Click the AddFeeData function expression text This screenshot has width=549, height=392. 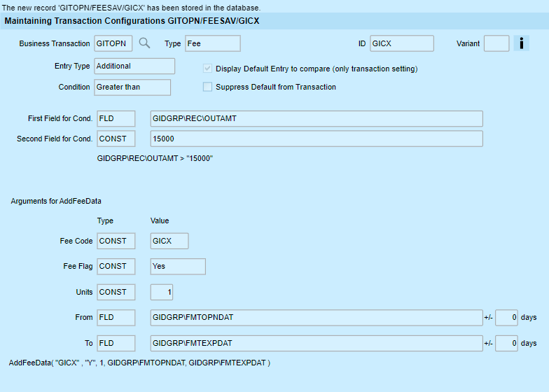pyautogui.click(x=139, y=363)
